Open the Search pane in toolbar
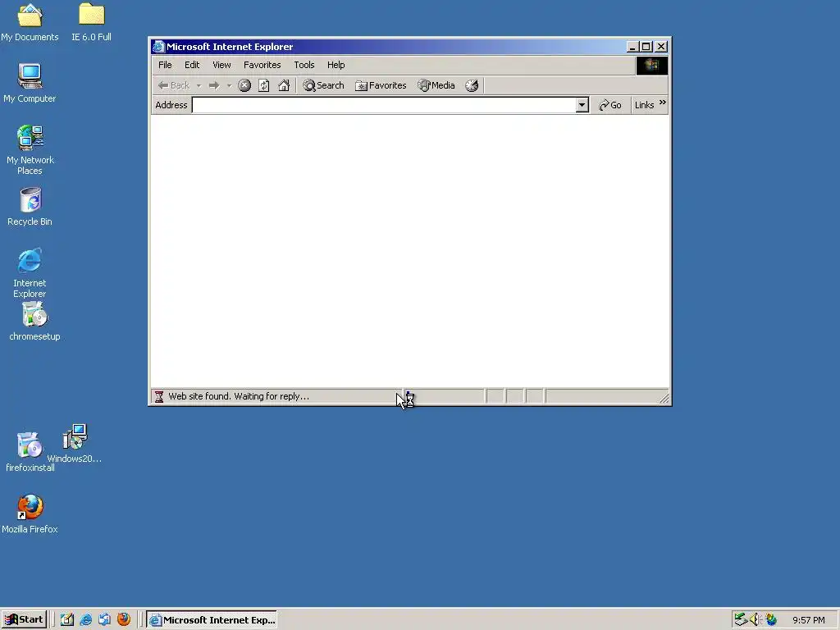The width and height of the screenshot is (840, 630). point(323,85)
